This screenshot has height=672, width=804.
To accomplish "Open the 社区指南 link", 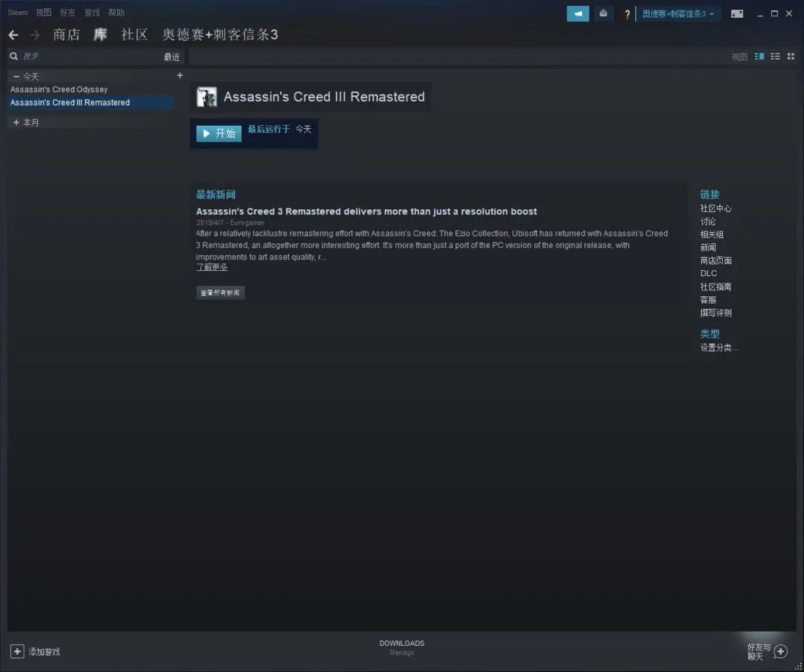I will coord(716,287).
